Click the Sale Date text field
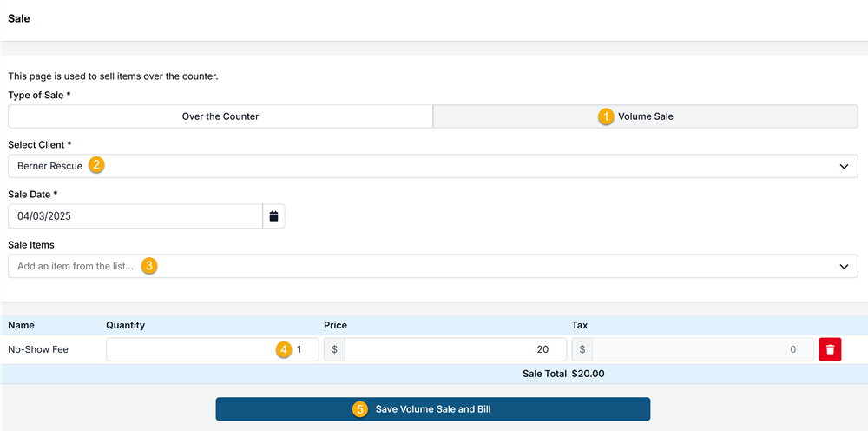Image resolution: width=868 pixels, height=431 pixels. click(x=135, y=216)
